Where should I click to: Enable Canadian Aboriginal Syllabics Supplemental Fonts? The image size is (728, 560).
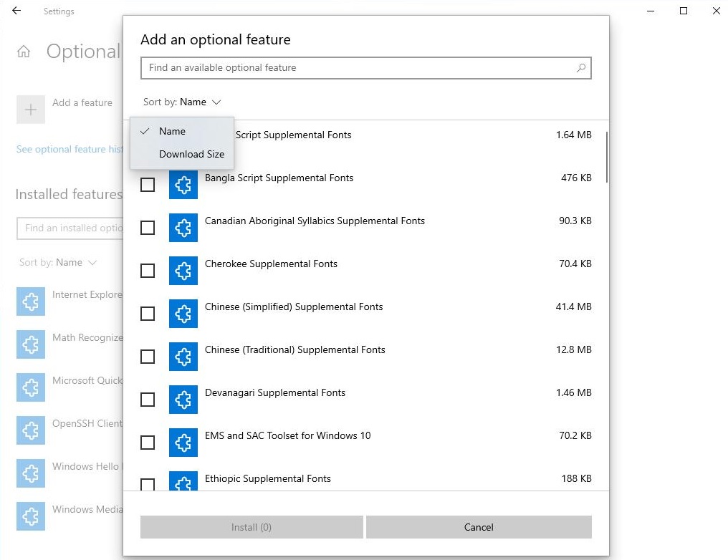click(x=148, y=228)
